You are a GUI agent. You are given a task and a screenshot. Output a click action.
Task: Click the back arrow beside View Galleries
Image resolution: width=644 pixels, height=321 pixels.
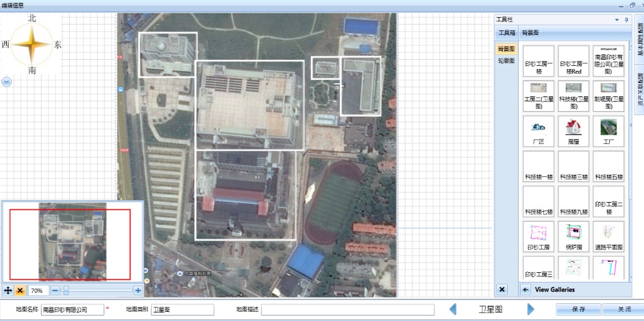tap(526, 289)
